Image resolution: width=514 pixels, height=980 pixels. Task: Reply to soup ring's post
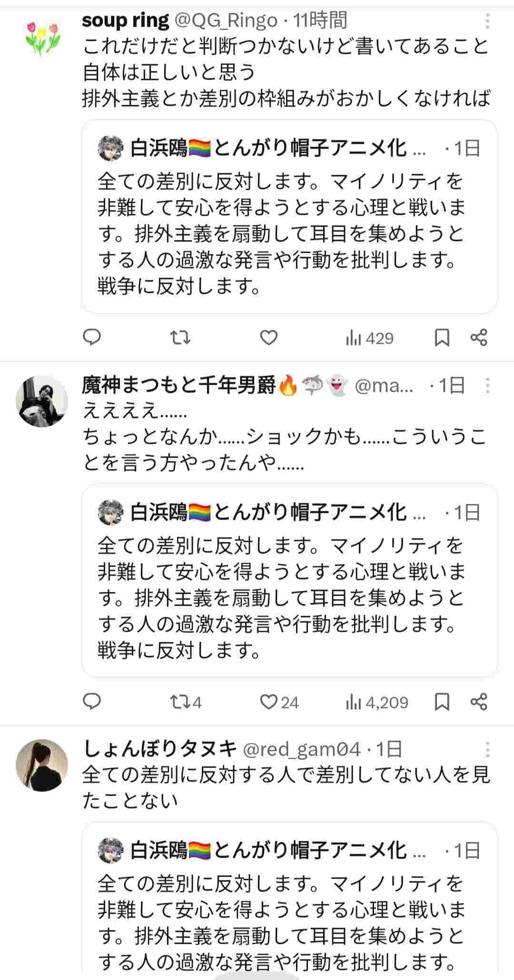click(92, 338)
